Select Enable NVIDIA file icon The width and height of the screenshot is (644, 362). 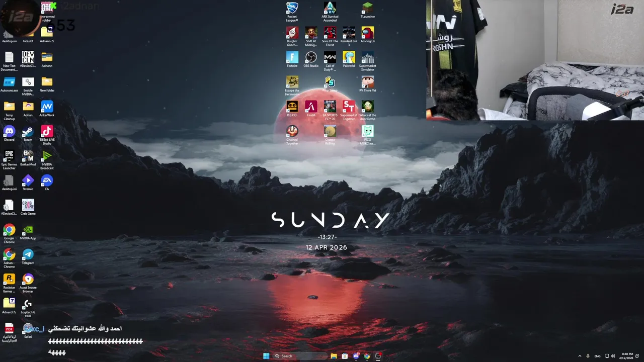pos(28,85)
